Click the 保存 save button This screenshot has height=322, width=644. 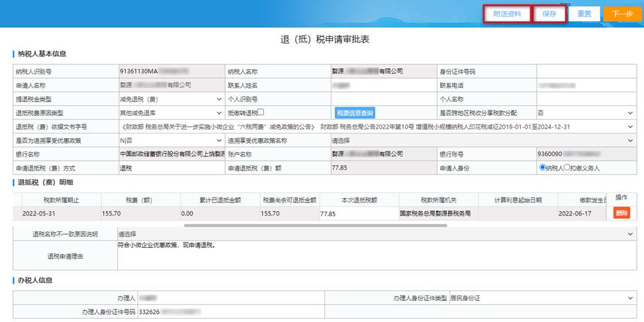(x=549, y=13)
